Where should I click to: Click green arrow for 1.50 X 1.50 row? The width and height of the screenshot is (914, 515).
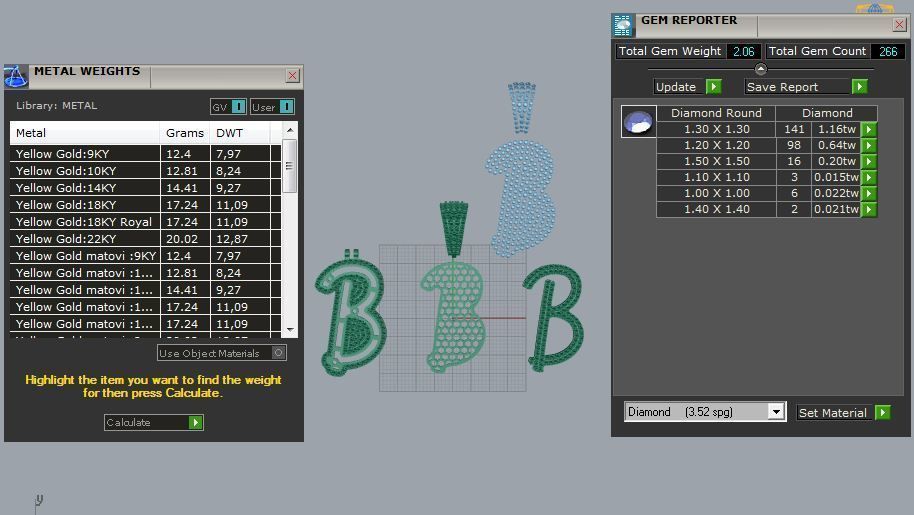pos(869,161)
